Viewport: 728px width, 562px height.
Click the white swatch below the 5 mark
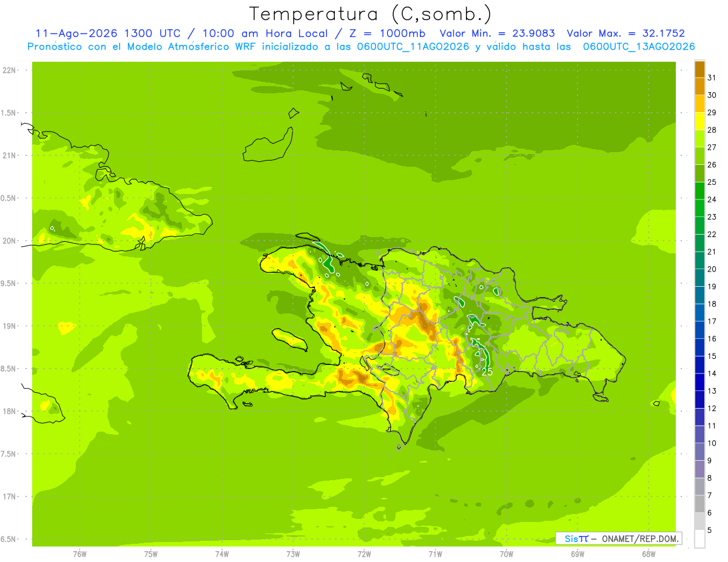click(699, 539)
